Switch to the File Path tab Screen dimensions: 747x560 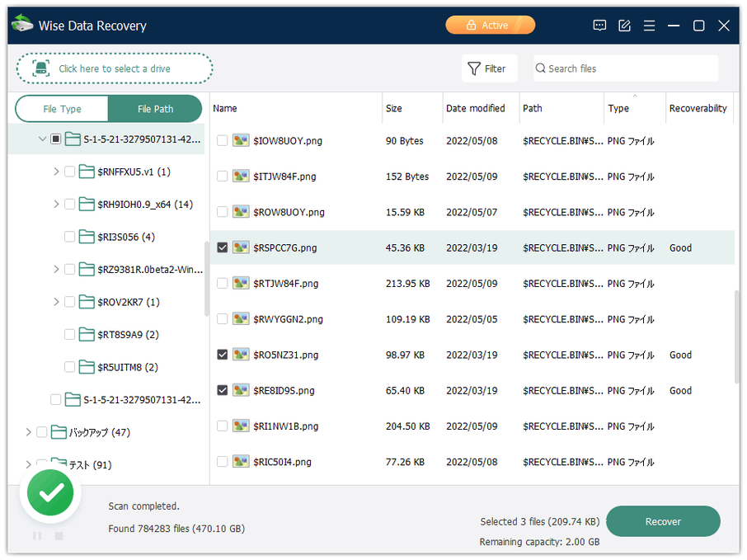point(155,109)
